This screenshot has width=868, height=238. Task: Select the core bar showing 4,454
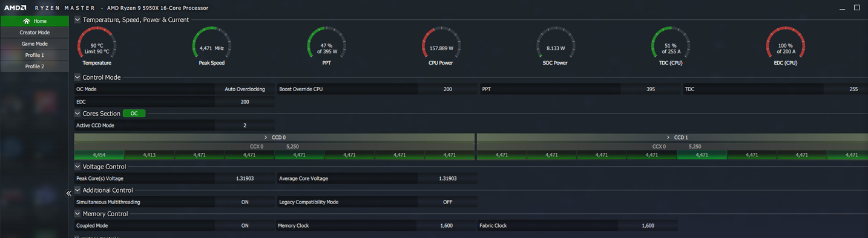99,155
